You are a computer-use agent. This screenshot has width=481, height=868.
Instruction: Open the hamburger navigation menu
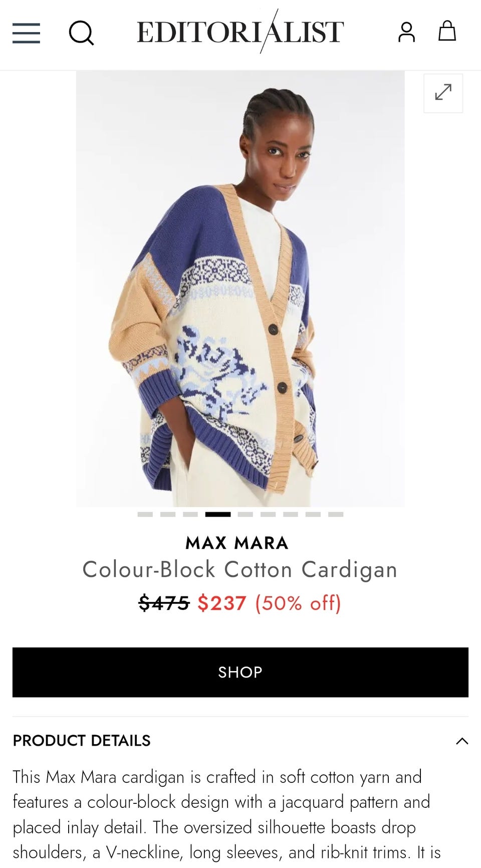click(x=26, y=33)
